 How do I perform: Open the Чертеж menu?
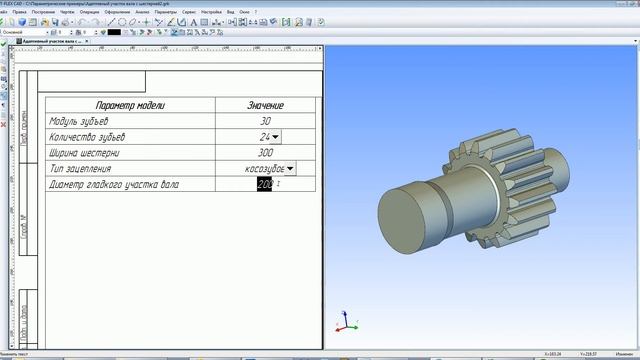click(x=67, y=12)
